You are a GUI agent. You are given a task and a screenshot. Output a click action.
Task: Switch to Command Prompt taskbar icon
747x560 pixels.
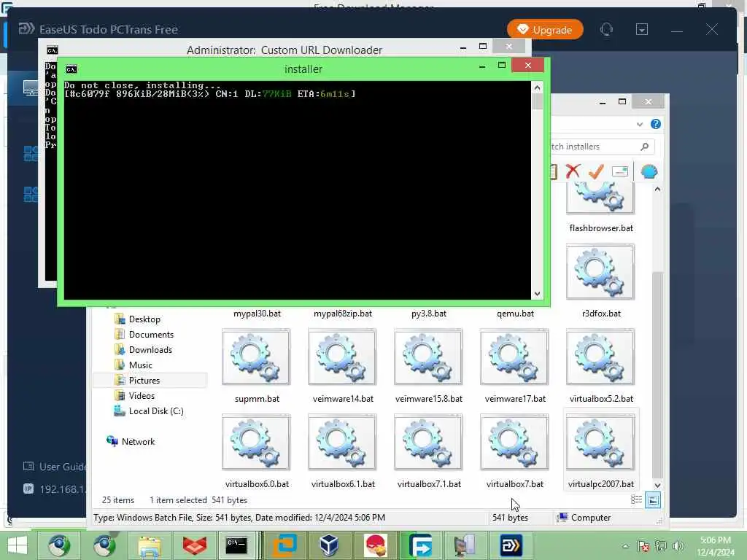236,545
